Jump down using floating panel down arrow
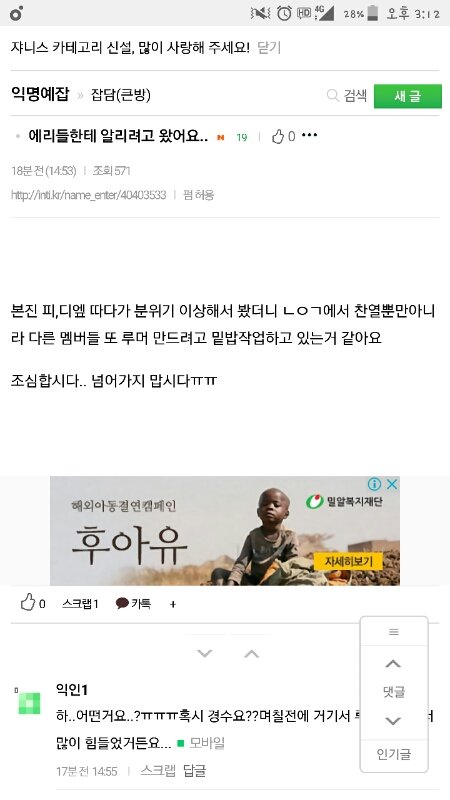Screen dimensions: 450x800 393,721
